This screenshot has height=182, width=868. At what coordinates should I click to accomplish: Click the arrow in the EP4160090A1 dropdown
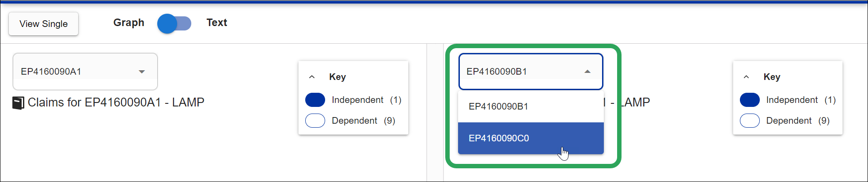click(x=142, y=72)
